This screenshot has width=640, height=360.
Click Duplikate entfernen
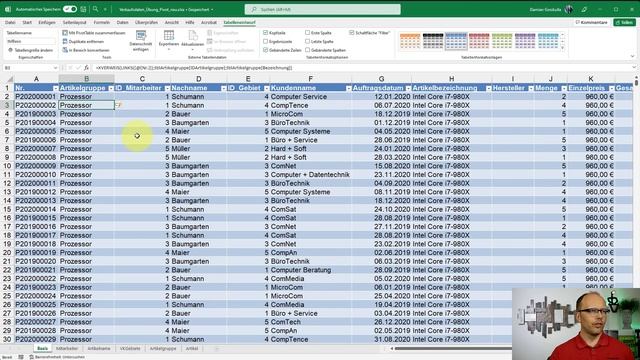pyautogui.click(x=83, y=42)
